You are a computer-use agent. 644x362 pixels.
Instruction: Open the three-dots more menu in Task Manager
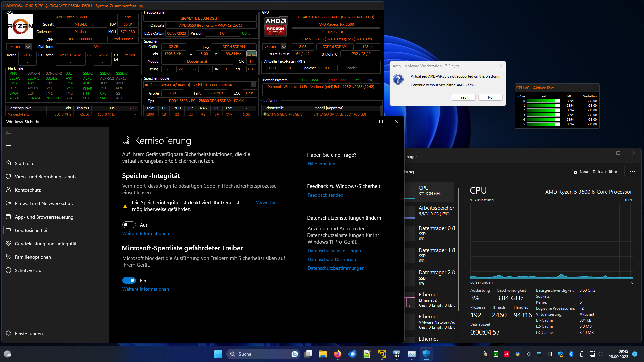tap(633, 172)
